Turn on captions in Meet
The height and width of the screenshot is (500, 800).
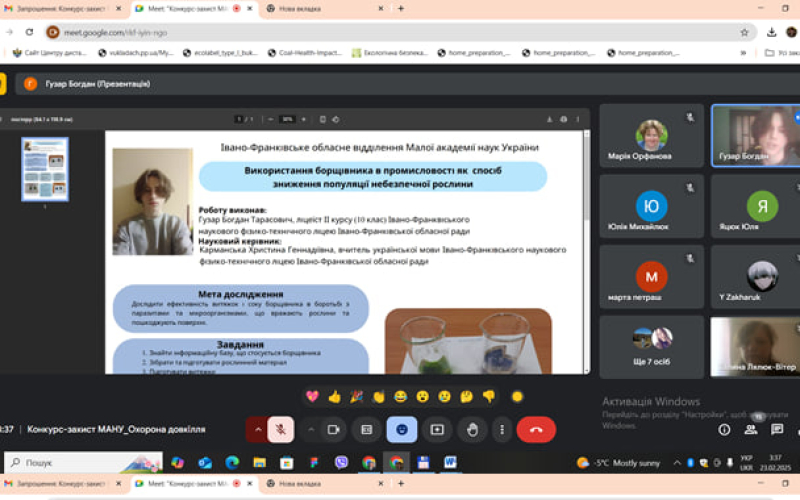click(x=366, y=430)
